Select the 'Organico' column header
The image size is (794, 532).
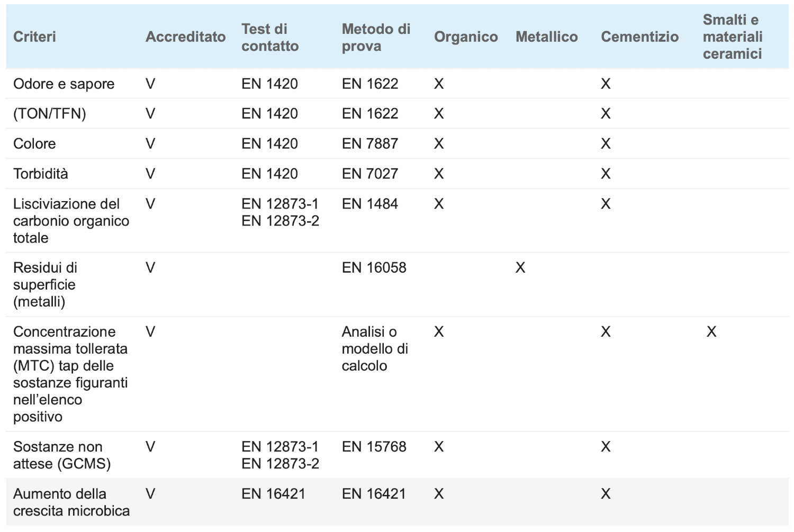click(466, 37)
